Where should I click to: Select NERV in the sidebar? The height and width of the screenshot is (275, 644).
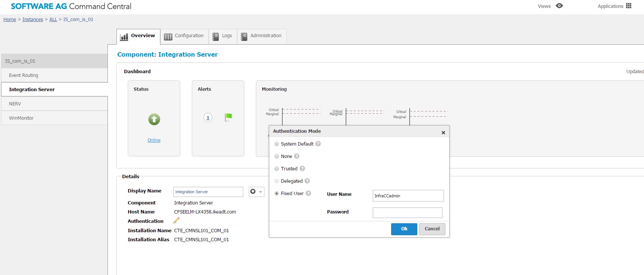[54, 104]
